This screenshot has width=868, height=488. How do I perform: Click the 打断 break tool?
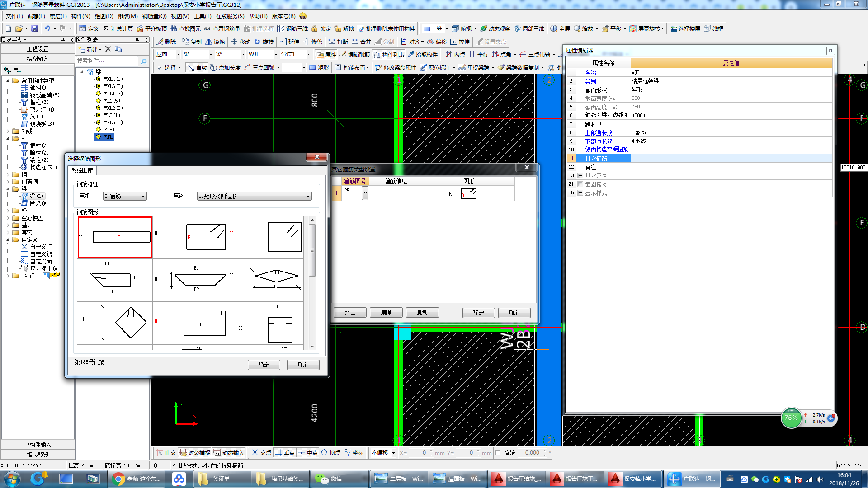click(x=338, y=42)
